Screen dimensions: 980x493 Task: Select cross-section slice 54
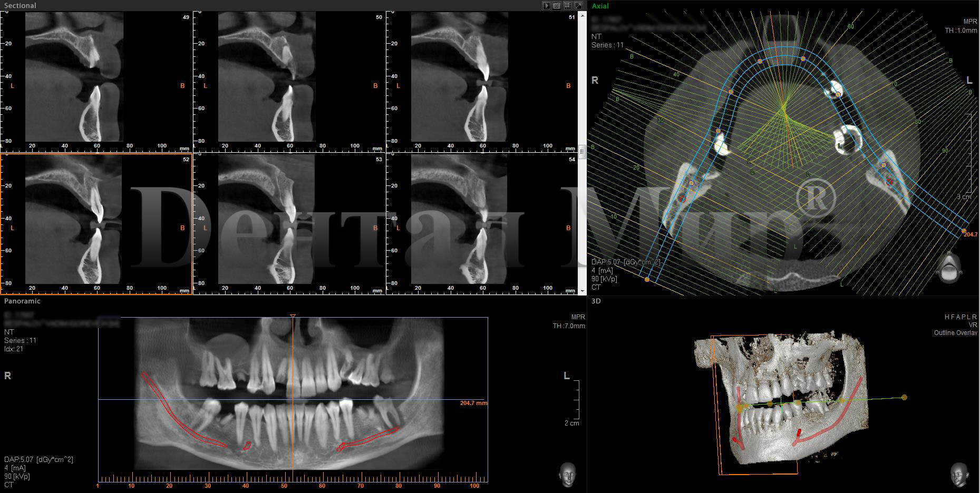[x=482, y=224]
